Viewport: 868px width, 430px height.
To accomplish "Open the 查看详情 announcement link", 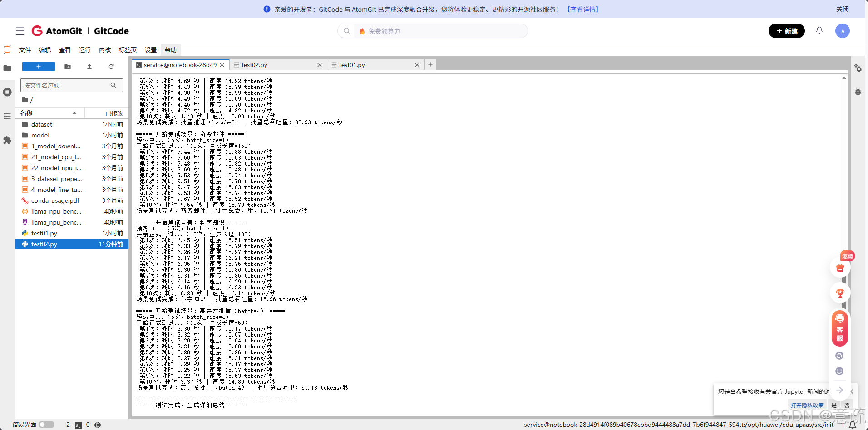I will (583, 9).
